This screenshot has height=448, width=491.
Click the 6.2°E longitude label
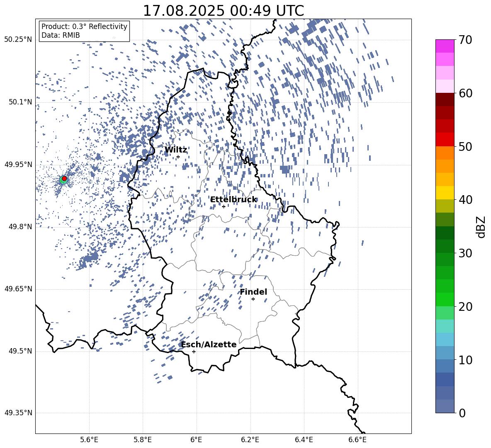coord(250,440)
